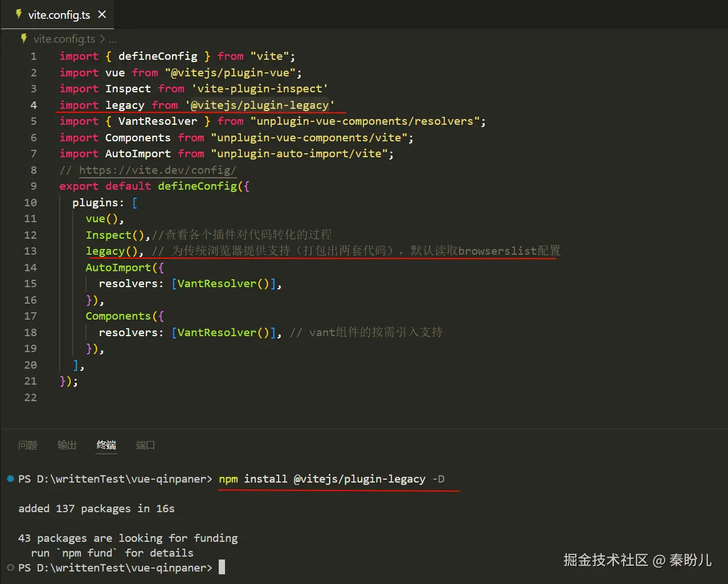Click "unplugin-vue-components/resolvers" string on line 5
The height and width of the screenshot is (584, 728).
(365, 121)
